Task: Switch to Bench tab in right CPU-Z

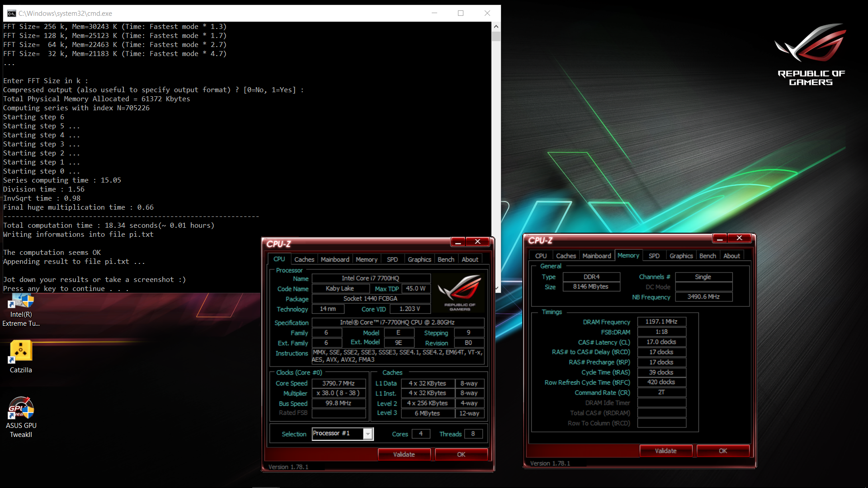Action: 708,256
